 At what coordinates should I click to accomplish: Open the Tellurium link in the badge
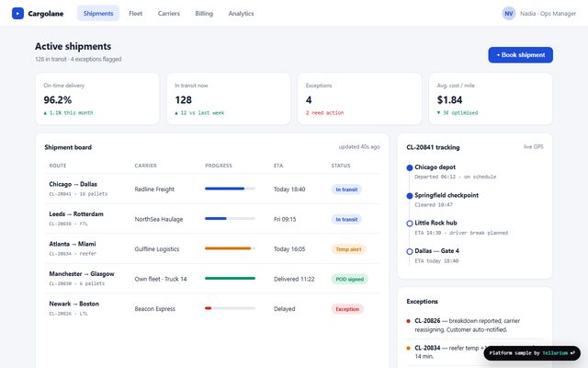555,353
